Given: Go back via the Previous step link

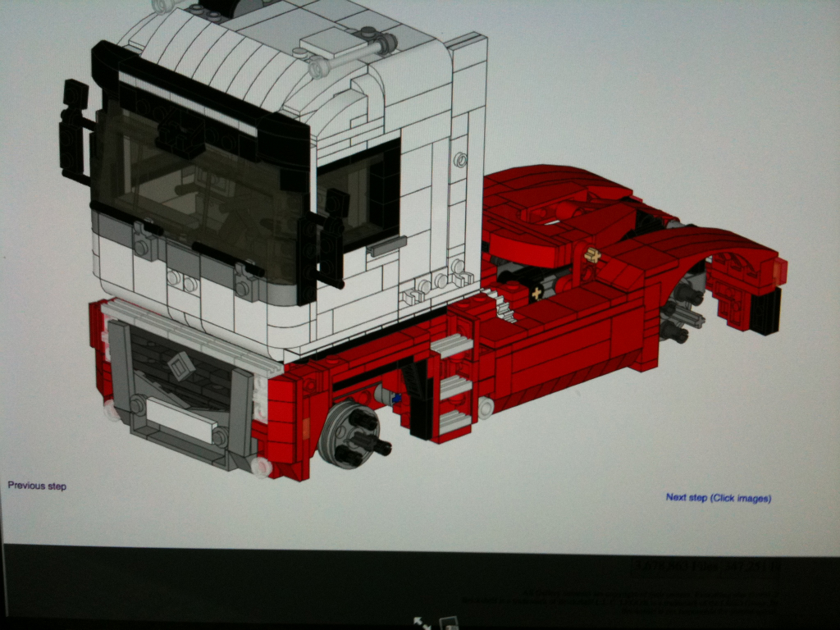Looking at the screenshot, I should (x=37, y=486).
